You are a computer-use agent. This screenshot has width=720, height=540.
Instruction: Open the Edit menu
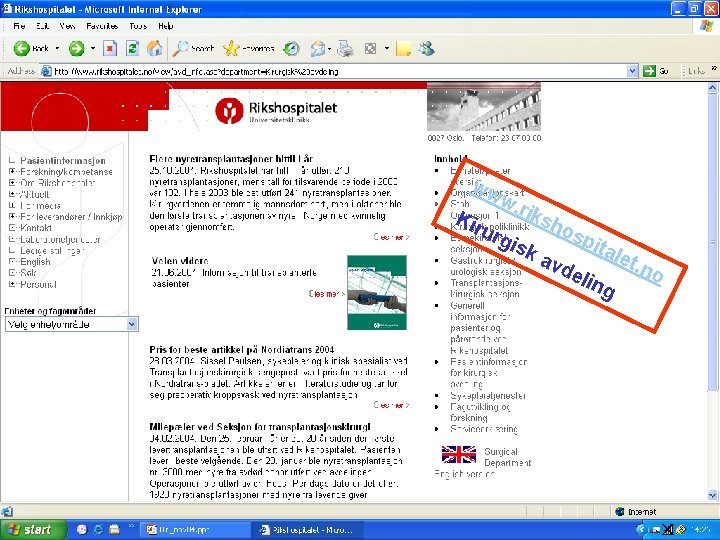pos(42,26)
